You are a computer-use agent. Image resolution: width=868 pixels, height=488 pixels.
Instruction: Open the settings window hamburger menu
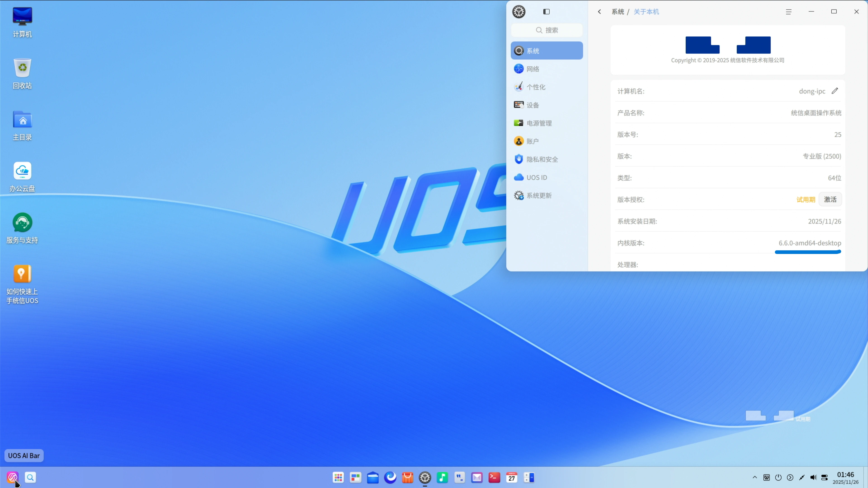(x=788, y=12)
